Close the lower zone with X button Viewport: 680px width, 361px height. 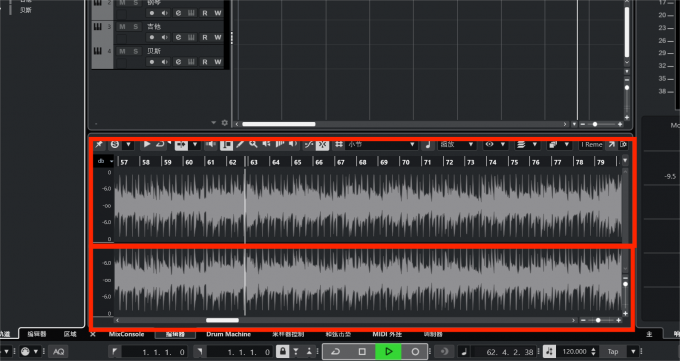(92, 334)
